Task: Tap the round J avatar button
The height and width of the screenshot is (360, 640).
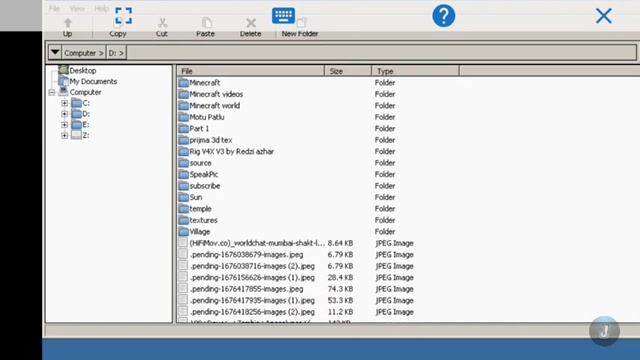Action: 604,331
